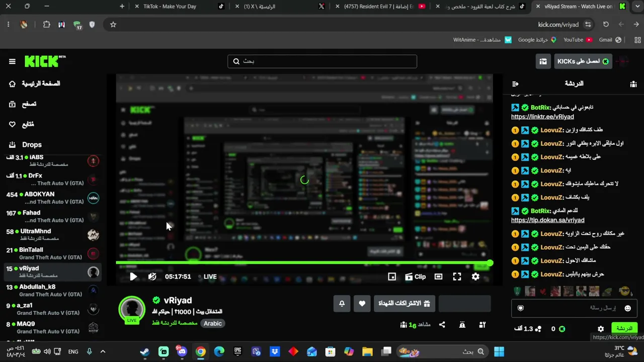This screenshot has width=644, height=362.
Task: Click the heart follow button
Action: (362, 304)
